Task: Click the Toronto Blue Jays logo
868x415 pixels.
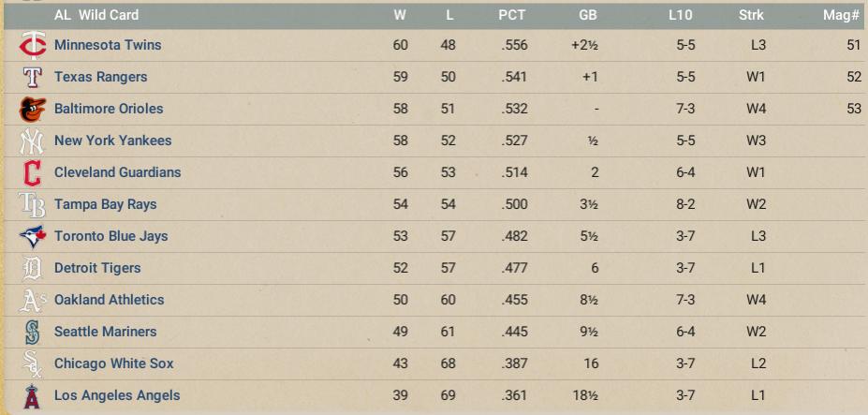Action: [x=32, y=236]
